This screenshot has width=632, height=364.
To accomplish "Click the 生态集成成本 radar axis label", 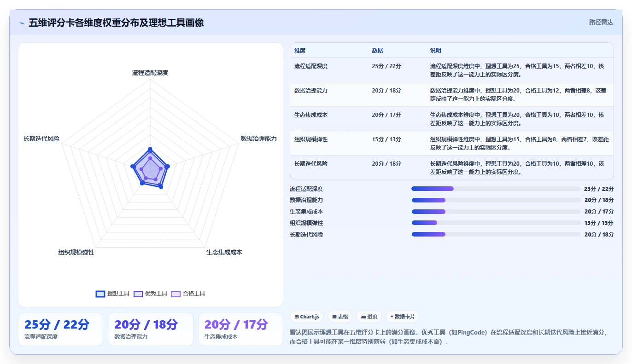I will [224, 253].
